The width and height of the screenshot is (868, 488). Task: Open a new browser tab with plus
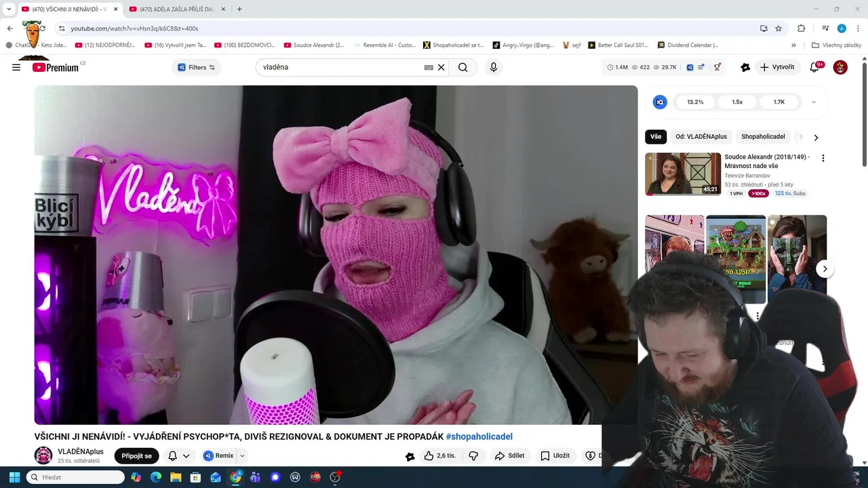[x=239, y=9]
